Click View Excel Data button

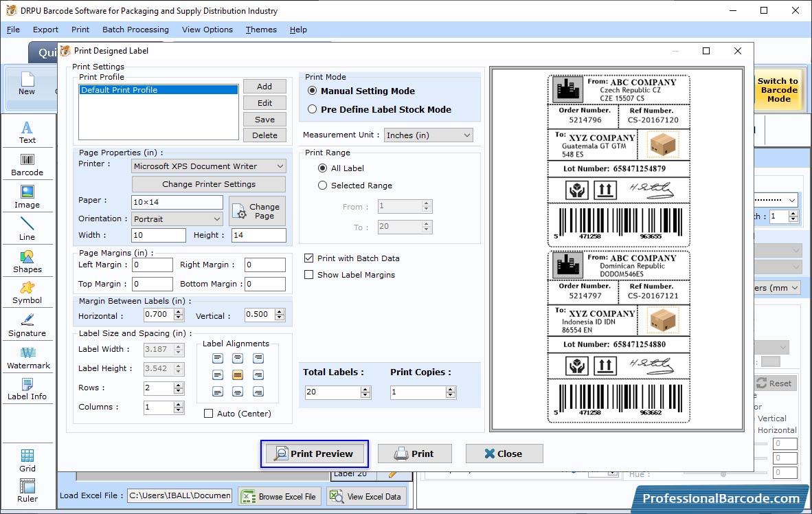pyautogui.click(x=366, y=496)
